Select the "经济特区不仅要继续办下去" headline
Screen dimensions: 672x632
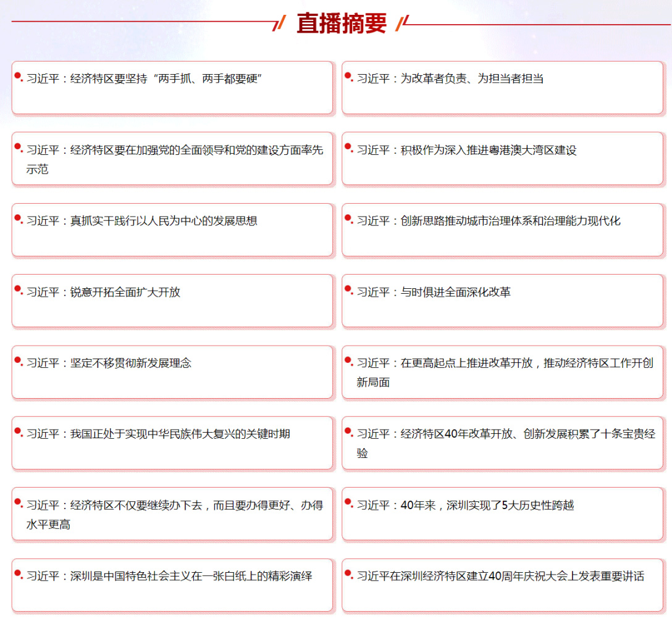pos(174,505)
